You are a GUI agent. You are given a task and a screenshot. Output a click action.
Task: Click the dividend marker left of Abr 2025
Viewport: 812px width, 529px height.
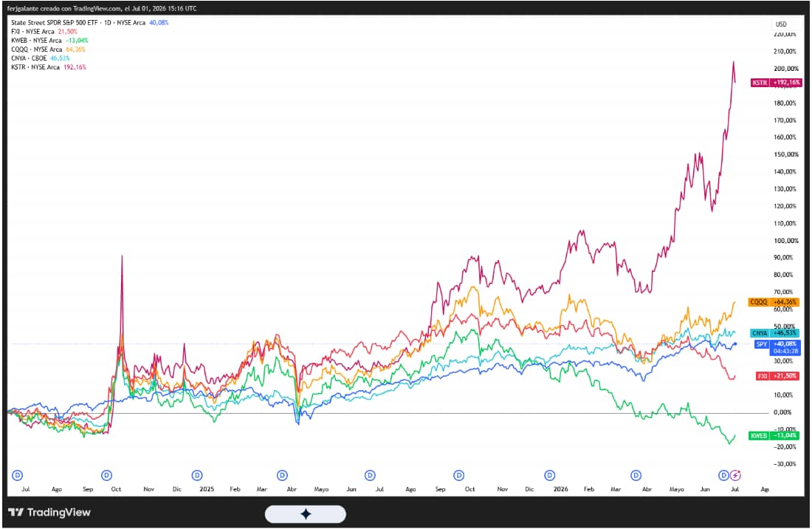(x=282, y=475)
